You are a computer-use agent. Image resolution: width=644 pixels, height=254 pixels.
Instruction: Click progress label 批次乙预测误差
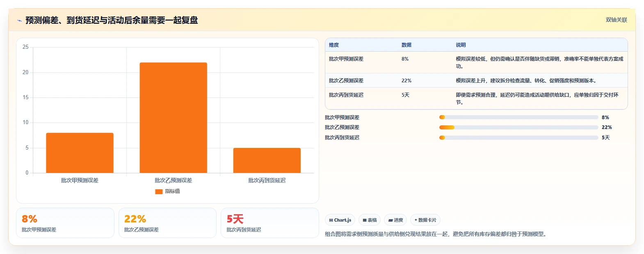(342, 127)
